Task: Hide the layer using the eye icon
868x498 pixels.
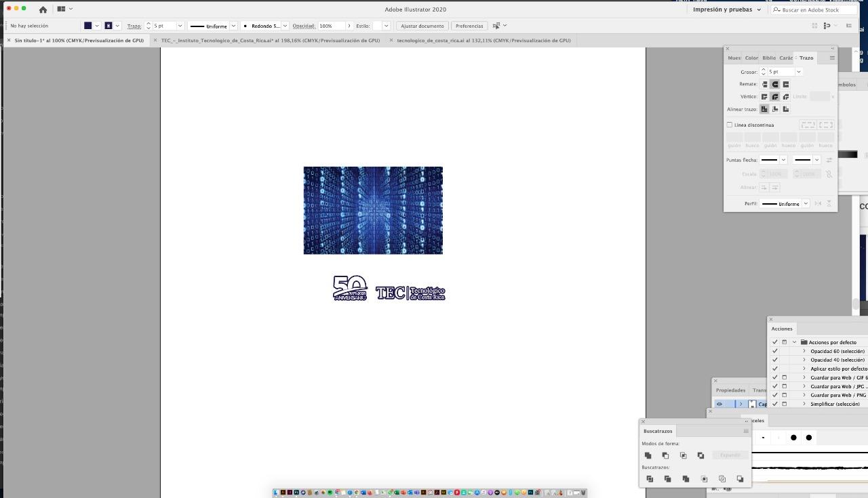Action: pos(719,404)
